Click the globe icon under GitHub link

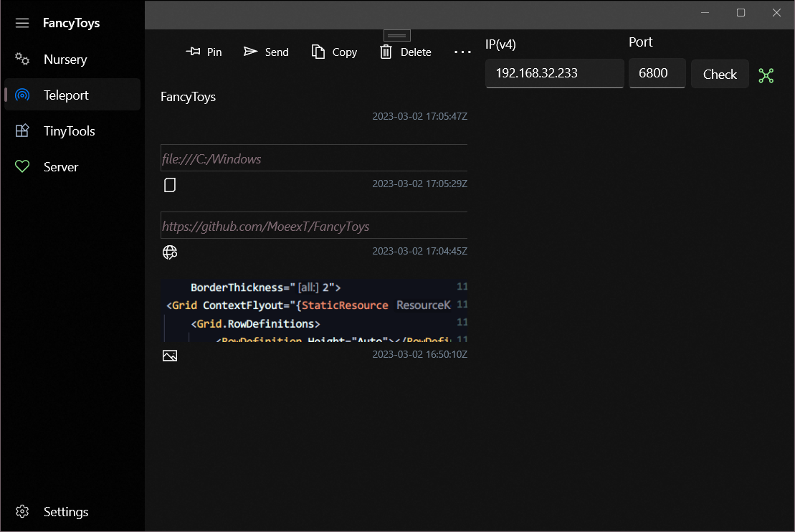(170, 252)
